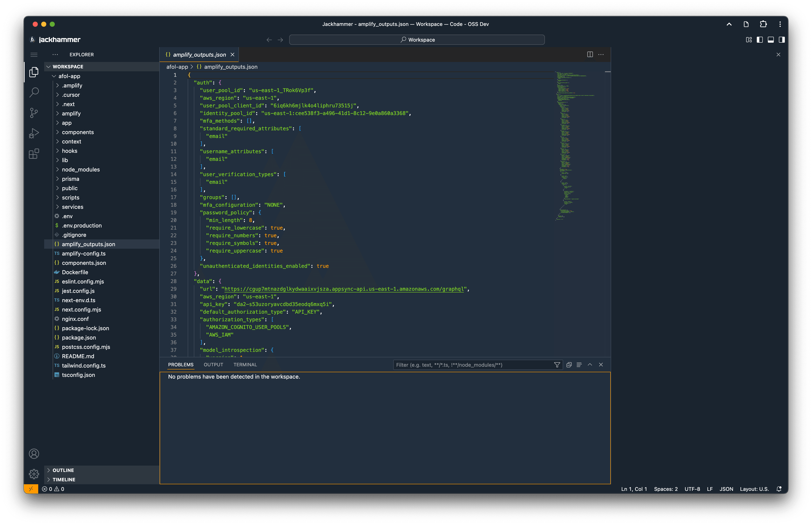View problems as table or tree
Screen dimensions: 812x525
click(x=579, y=365)
